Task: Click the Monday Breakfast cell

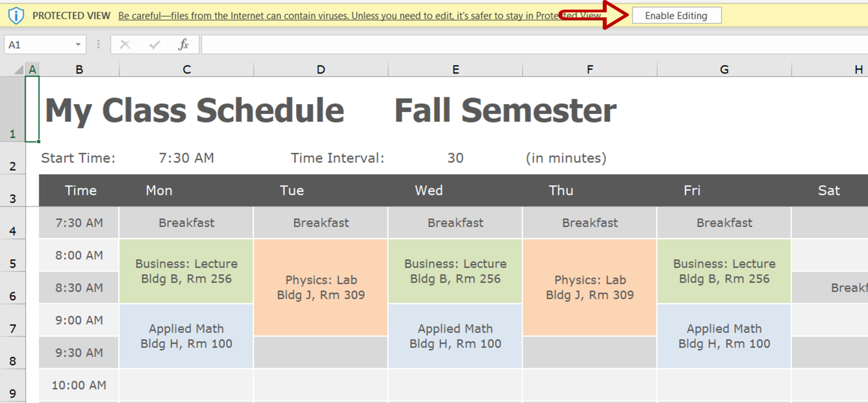Action: click(186, 222)
